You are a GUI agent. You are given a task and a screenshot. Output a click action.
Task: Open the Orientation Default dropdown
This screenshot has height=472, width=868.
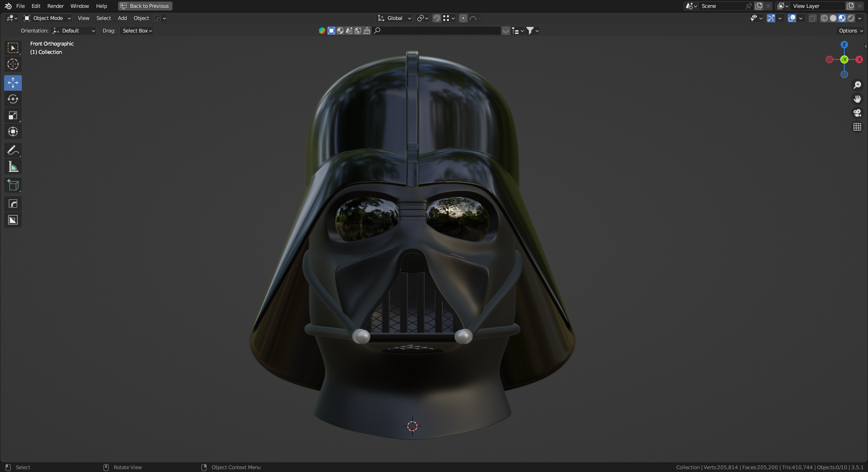74,31
